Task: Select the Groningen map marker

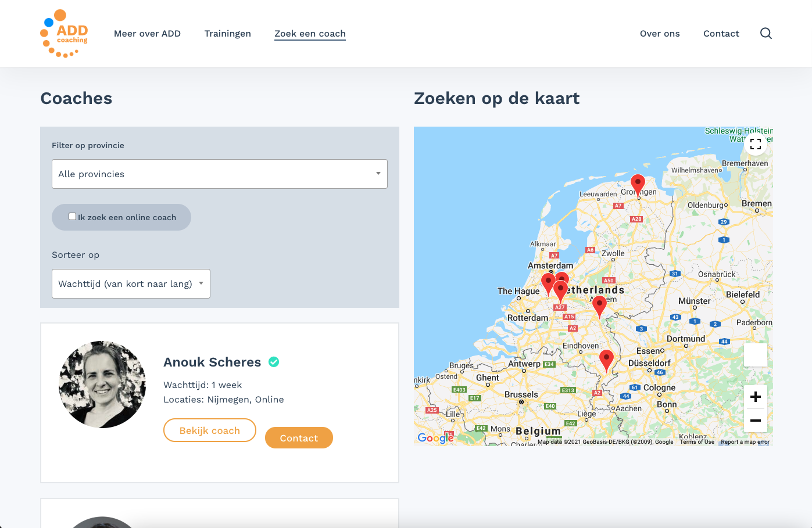Action: click(638, 185)
